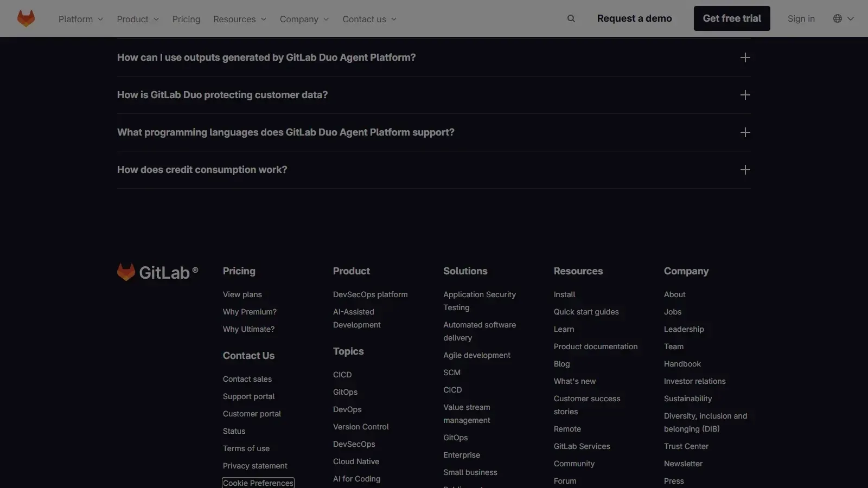The height and width of the screenshot is (488, 868).
Task: Open the Resources dropdown in header
Action: pyautogui.click(x=240, y=19)
